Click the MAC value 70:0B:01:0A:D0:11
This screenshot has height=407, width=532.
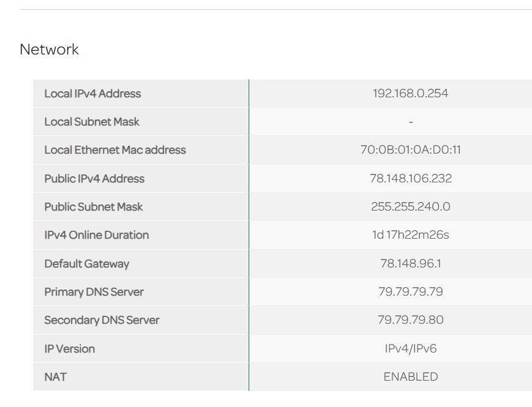coord(410,150)
